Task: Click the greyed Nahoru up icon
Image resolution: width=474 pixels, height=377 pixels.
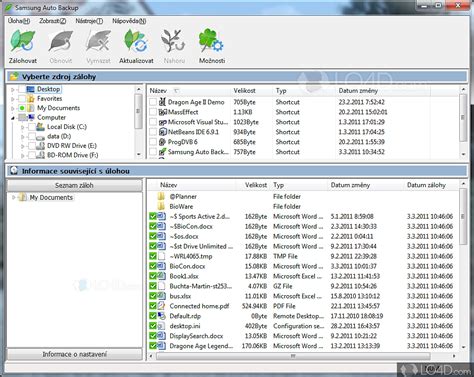Action: click(x=173, y=41)
